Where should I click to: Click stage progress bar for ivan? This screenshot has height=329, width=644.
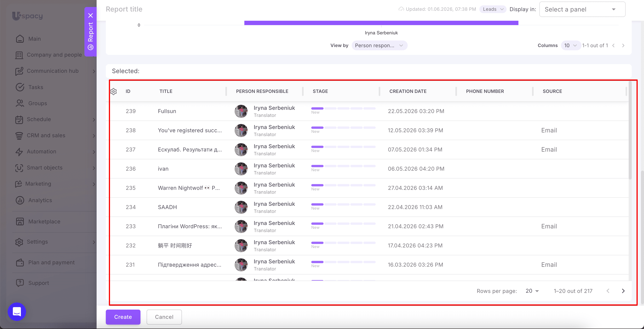[x=343, y=166]
